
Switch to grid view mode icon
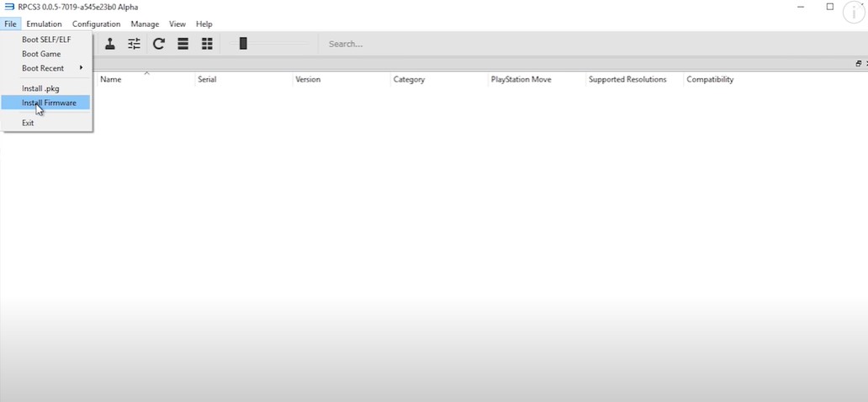point(207,44)
